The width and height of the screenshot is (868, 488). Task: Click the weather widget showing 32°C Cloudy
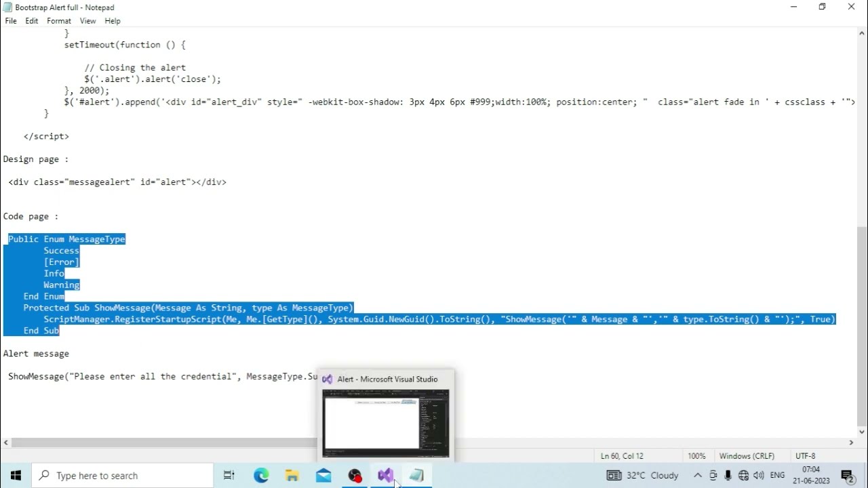click(x=643, y=475)
